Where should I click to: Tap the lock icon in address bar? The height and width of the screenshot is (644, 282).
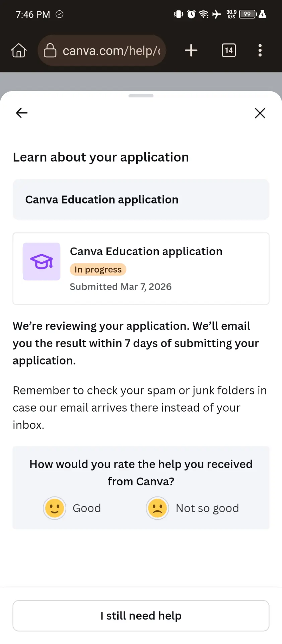pyautogui.click(x=50, y=51)
